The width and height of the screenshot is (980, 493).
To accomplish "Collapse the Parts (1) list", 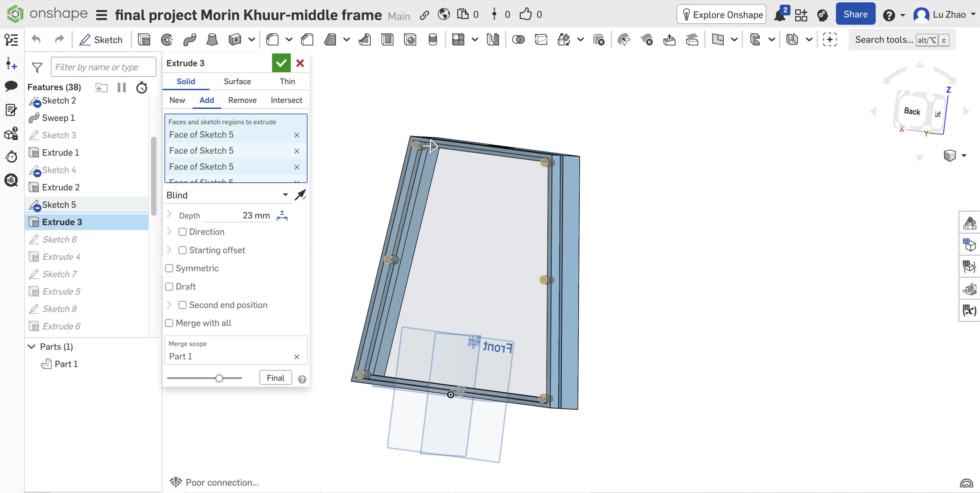I will [x=32, y=346].
